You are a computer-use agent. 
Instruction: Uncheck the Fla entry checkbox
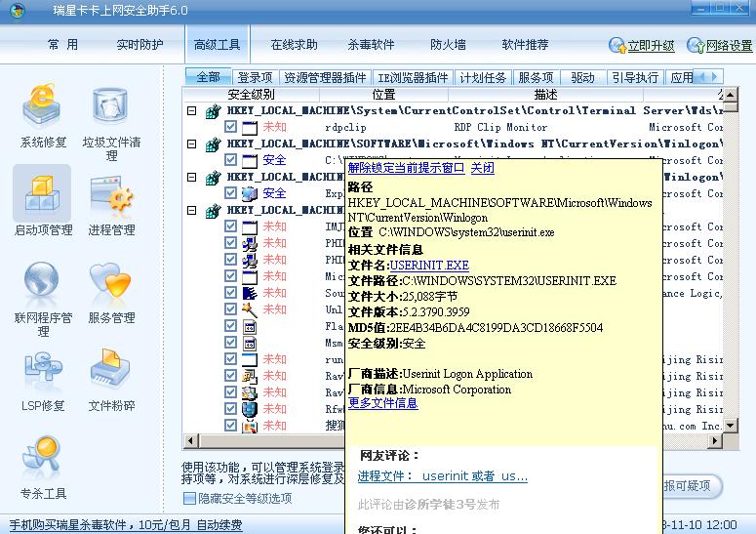coord(230,326)
